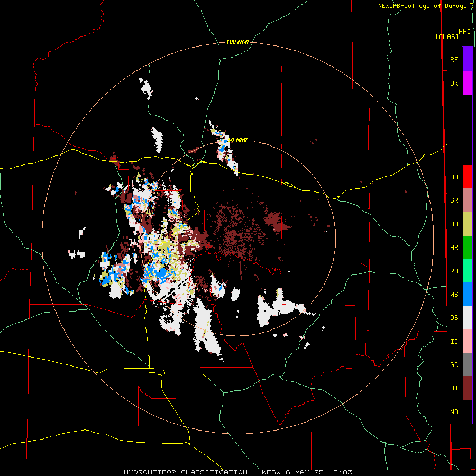
Task: Click the HHC product code text
Action: pos(465,32)
